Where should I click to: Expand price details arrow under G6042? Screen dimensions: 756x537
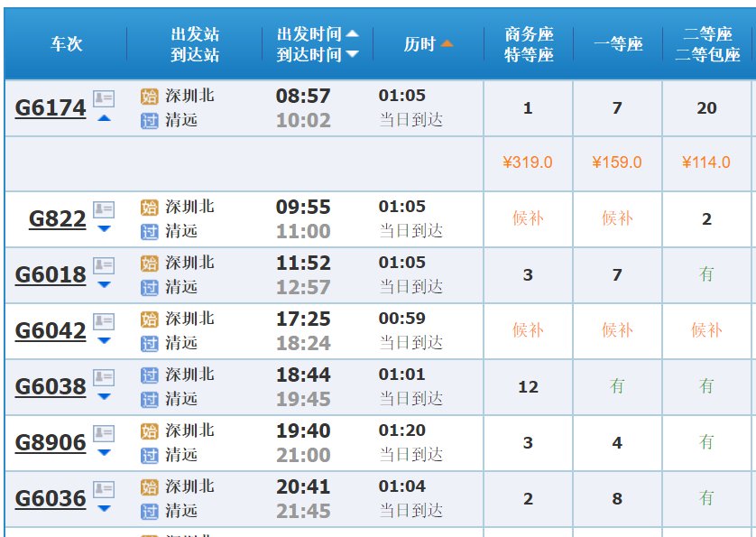[104, 341]
